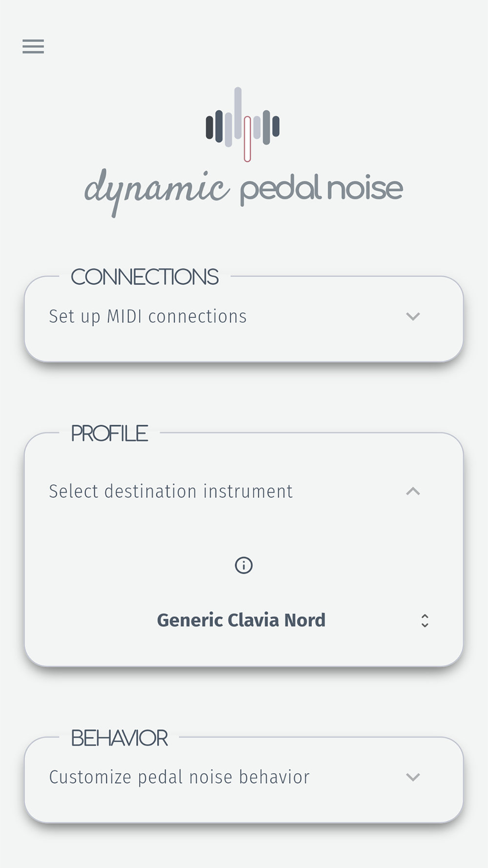
Task: Click "Set up MIDI connections" text
Action: click(148, 316)
